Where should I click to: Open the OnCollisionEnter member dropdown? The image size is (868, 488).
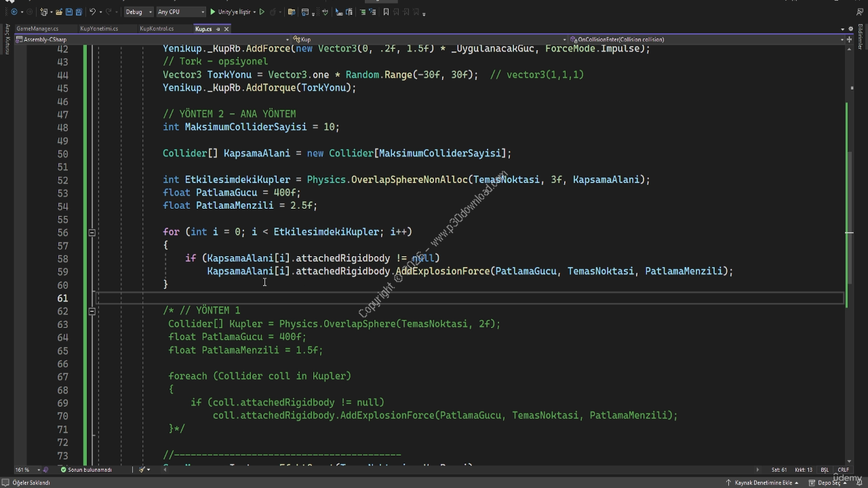(705, 39)
